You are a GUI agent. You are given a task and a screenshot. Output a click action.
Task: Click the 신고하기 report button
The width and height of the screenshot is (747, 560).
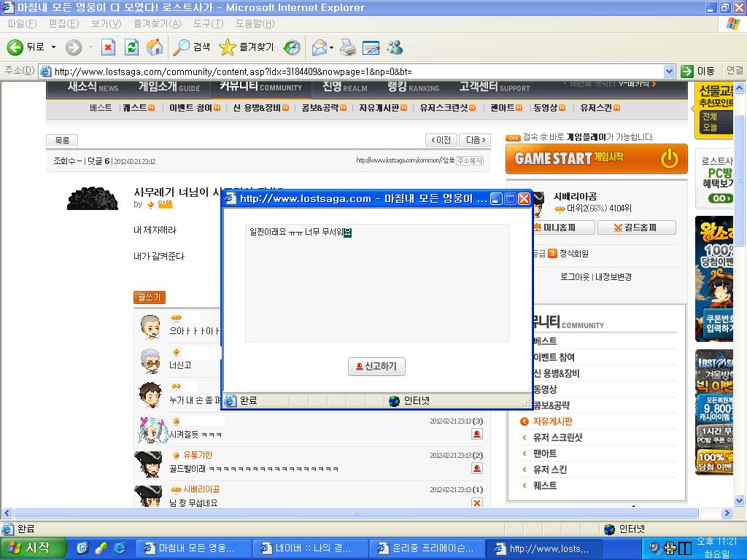click(376, 366)
